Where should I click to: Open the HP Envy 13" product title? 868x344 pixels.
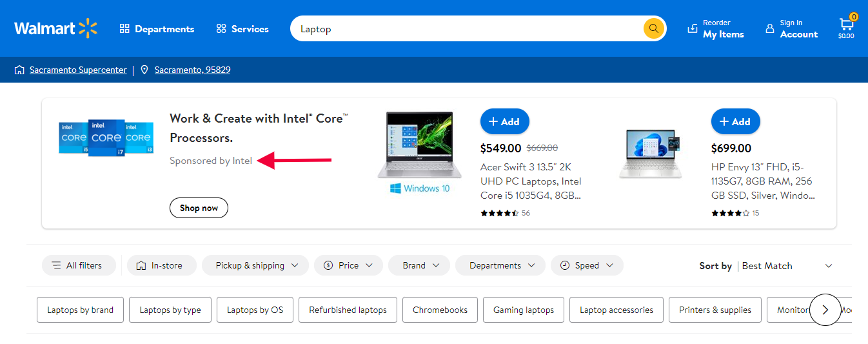coord(763,180)
